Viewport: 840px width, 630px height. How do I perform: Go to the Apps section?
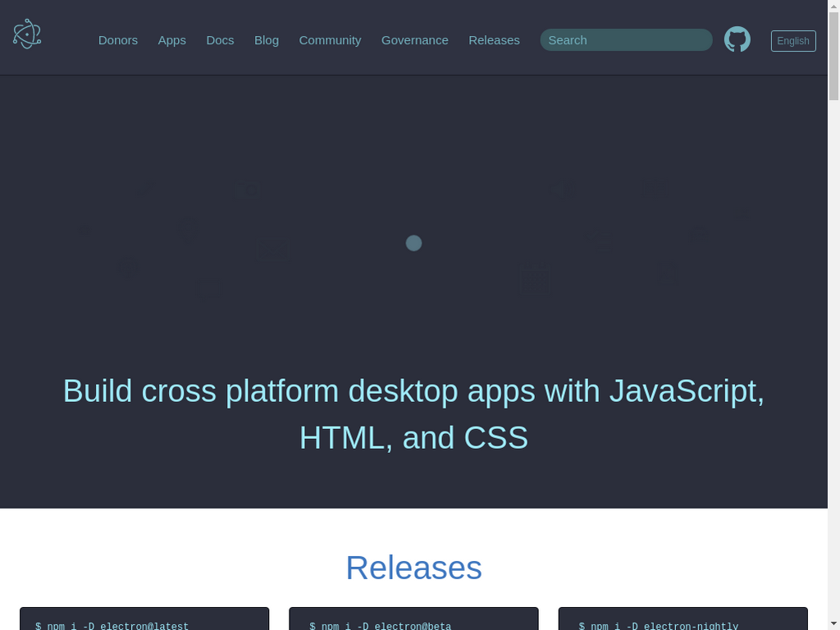(x=172, y=40)
